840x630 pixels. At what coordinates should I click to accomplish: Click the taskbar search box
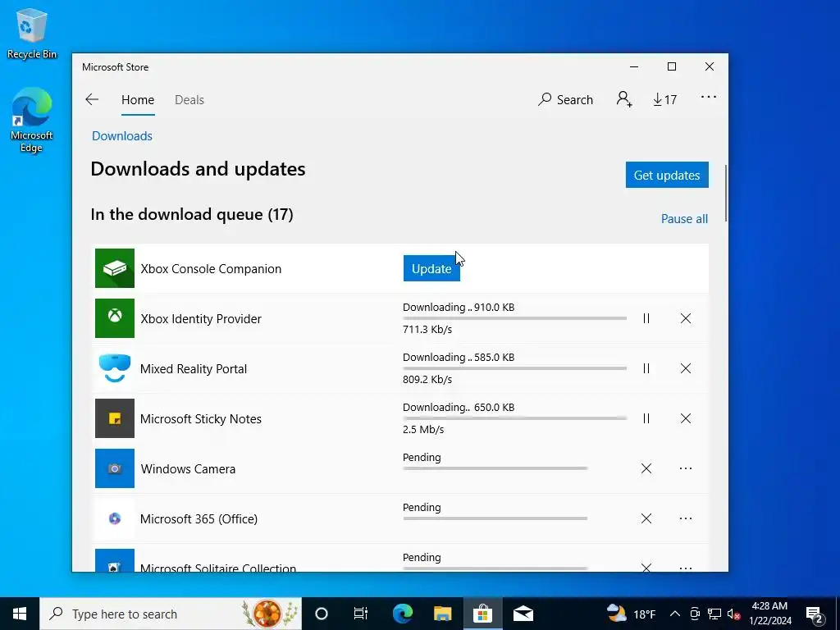pyautogui.click(x=171, y=614)
